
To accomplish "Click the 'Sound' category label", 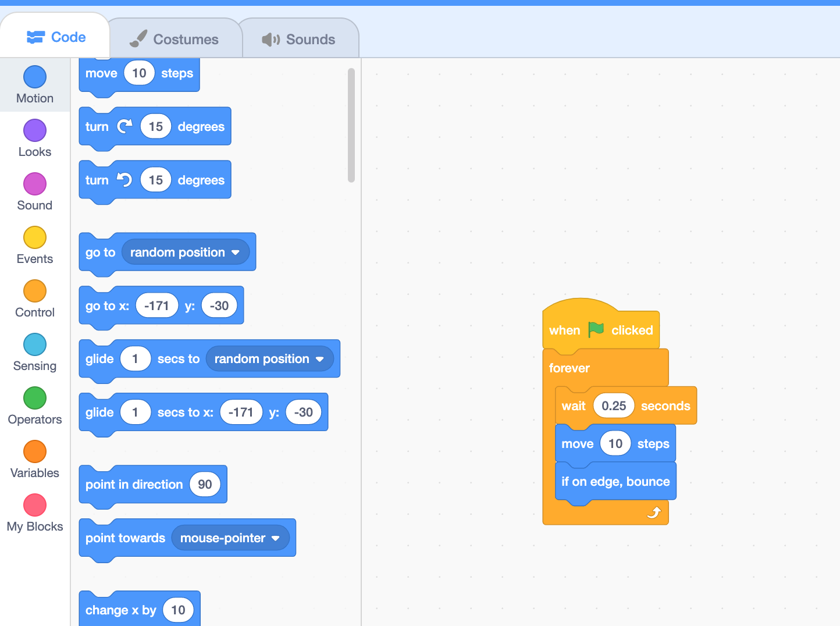I will (35, 205).
